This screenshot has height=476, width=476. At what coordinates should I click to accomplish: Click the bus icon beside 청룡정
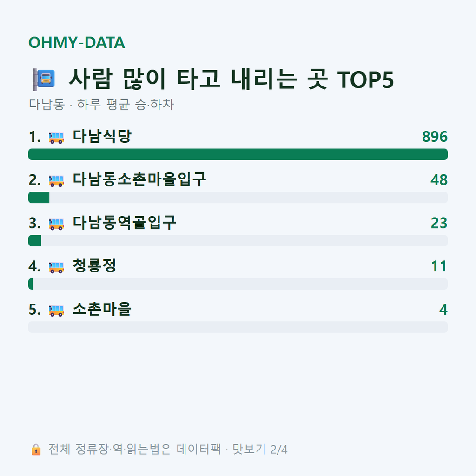[x=56, y=267]
